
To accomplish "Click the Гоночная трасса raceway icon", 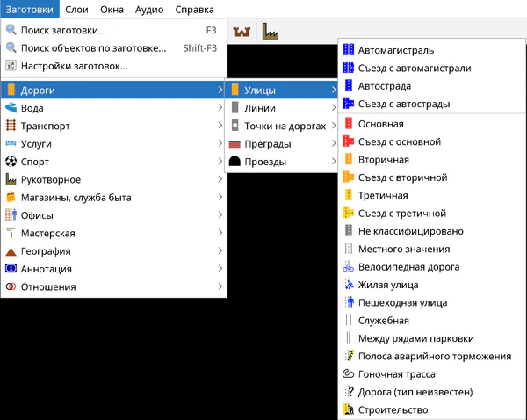I will click(349, 373).
